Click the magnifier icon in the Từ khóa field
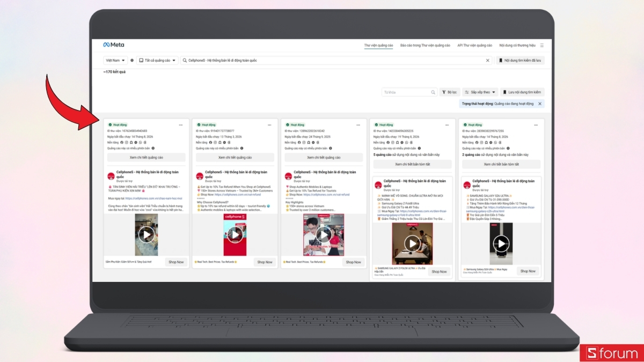Viewport: 644px width, 362px height. pos(433,92)
